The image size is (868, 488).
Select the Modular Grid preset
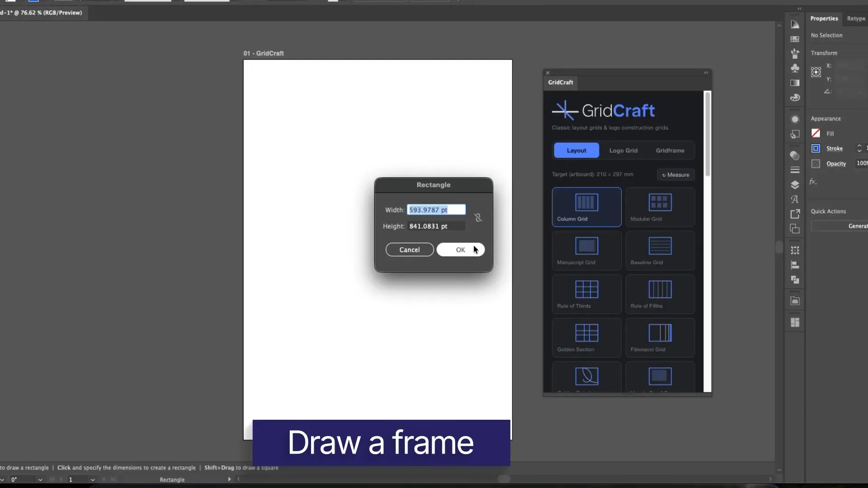coord(660,207)
